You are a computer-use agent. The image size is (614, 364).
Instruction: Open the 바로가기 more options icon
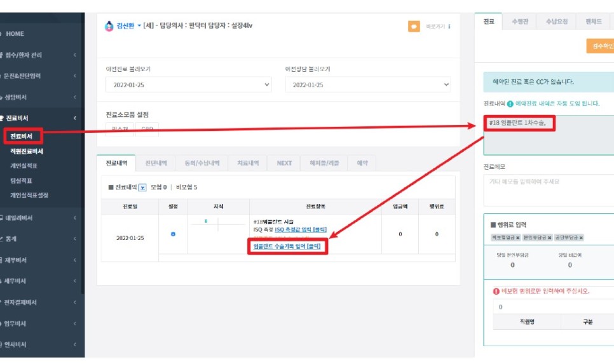(449, 27)
